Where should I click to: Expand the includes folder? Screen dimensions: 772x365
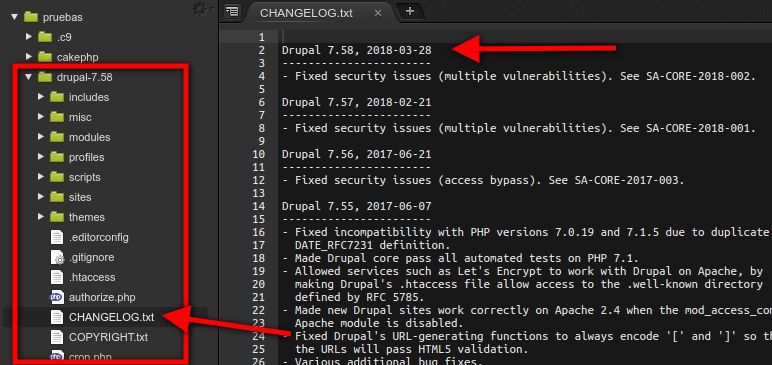click(x=41, y=97)
